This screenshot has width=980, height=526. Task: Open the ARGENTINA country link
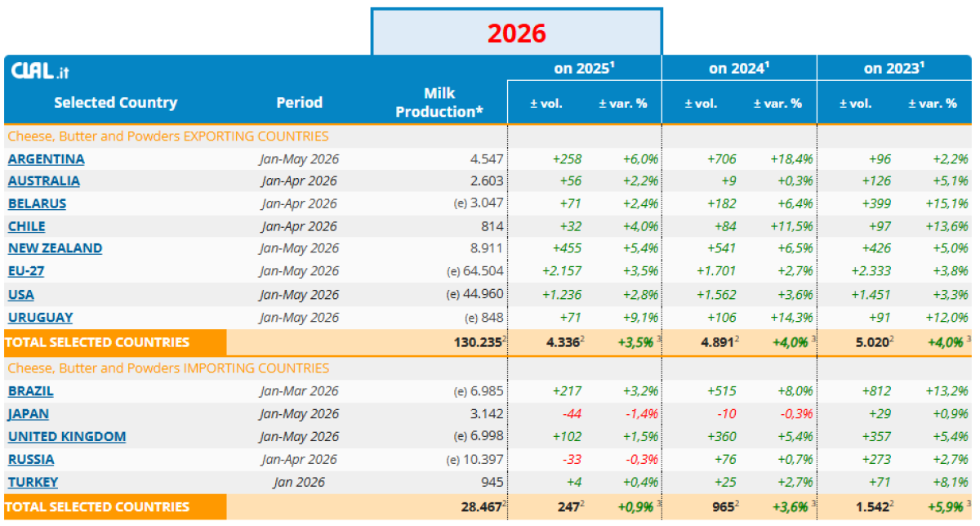pyautogui.click(x=47, y=158)
